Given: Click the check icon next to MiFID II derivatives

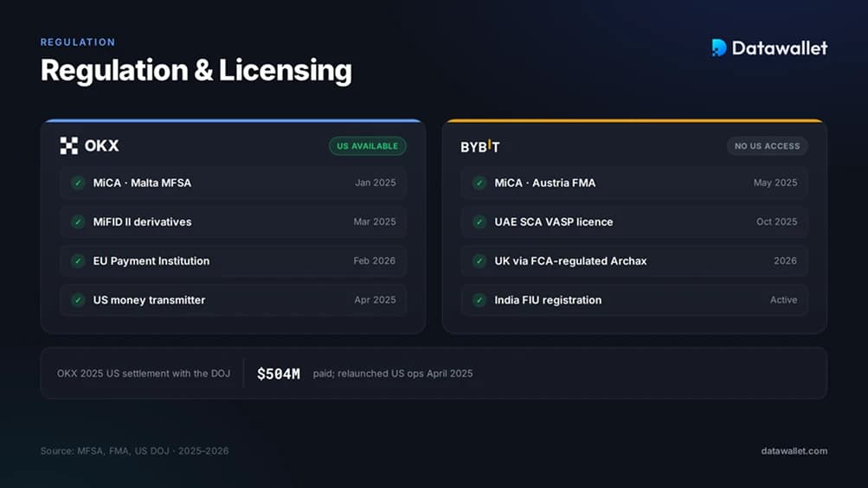Looking at the screenshot, I should [78, 222].
